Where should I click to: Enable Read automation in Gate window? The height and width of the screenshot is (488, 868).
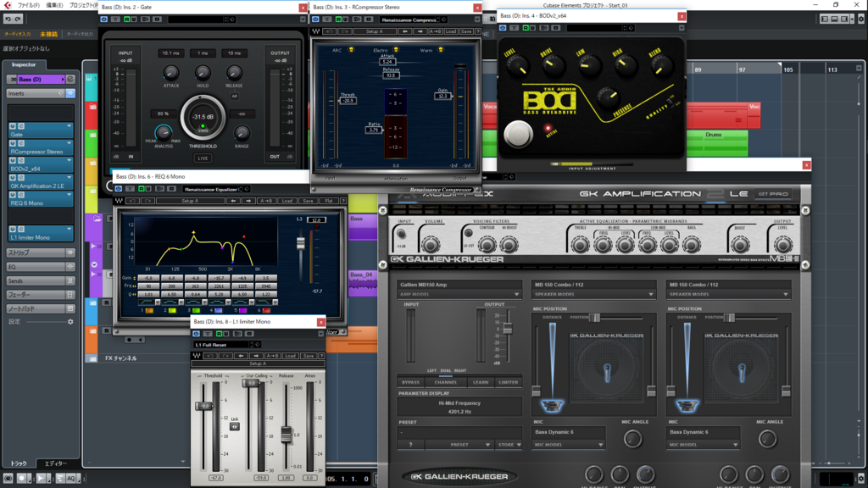127,19
